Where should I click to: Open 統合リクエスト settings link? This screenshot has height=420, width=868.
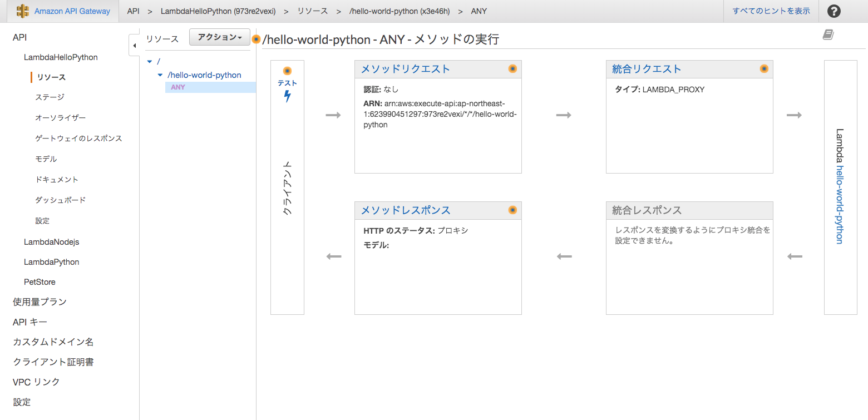[x=647, y=69]
